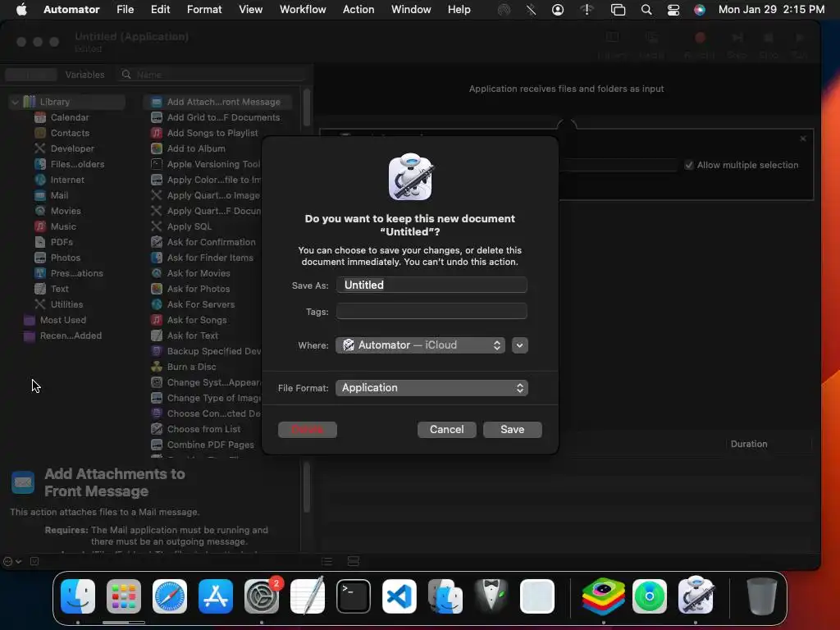Select Choose from List action
This screenshot has height=630, width=840.
(x=203, y=429)
